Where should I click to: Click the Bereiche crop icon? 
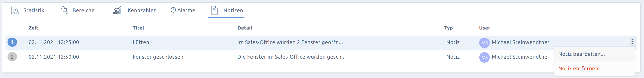pyautogui.click(x=64, y=10)
